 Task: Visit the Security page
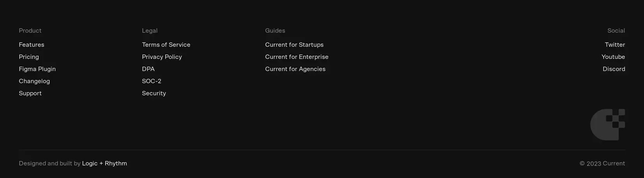pyautogui.click(x=154, y=93)
